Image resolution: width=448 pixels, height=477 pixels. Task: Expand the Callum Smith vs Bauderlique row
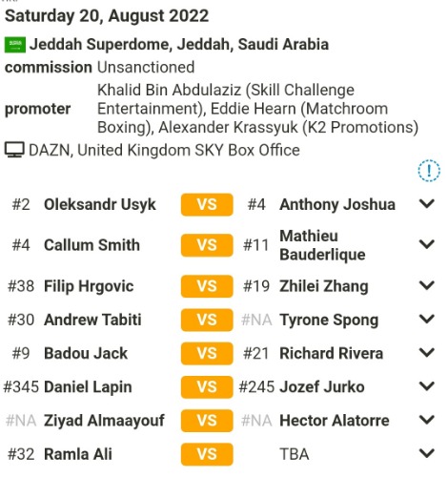tap(427, 244)
